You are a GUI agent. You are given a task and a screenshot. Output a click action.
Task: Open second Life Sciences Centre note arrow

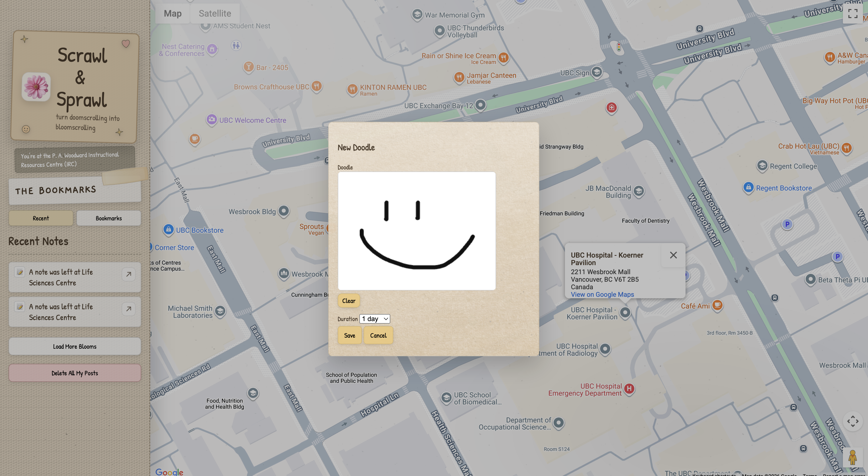[x=128, y=309]
